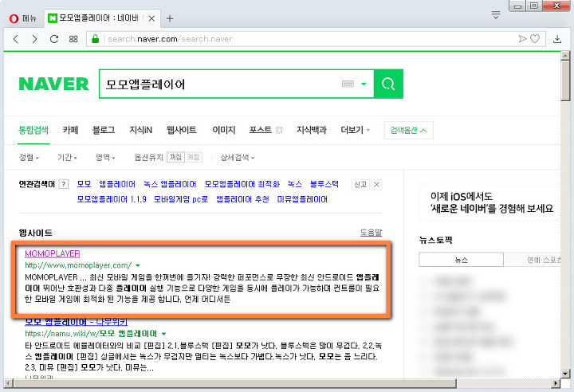Select the 웹사이트 tab
The height and width of the screenshot is (392, 574).
(182, 130)
